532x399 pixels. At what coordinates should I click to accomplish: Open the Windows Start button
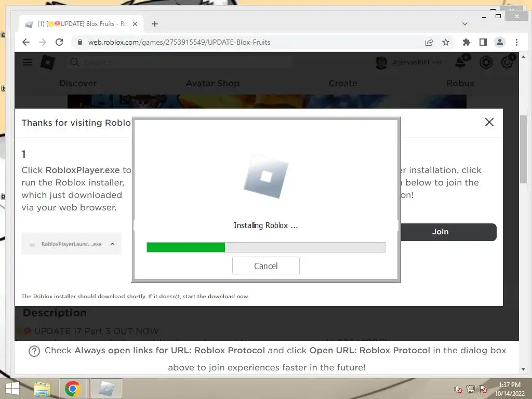pyautogui.click(x=12, y=389)
